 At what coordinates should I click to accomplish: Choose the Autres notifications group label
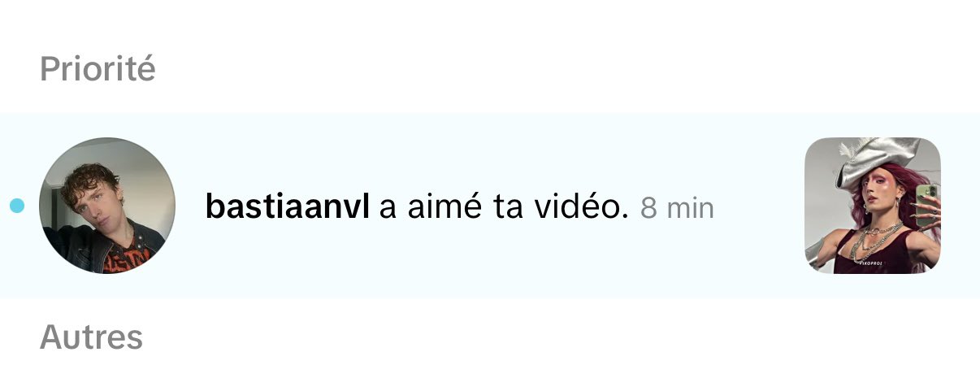pyautogui.click(x=91, y=336)
